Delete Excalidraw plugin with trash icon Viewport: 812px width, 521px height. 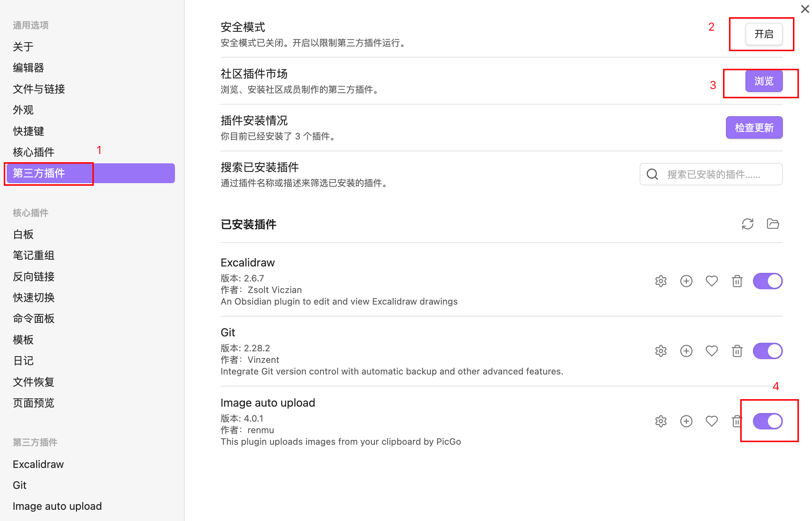[737, 281]
